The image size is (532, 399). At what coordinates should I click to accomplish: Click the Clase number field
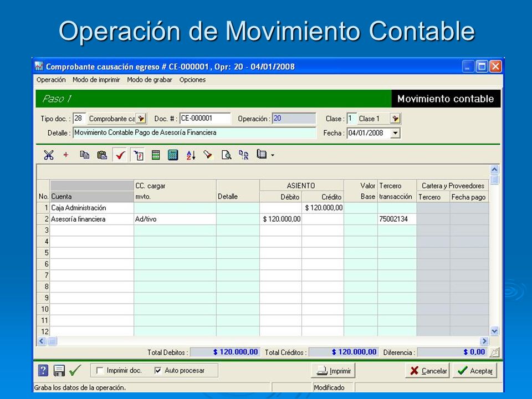coord(351,119)
